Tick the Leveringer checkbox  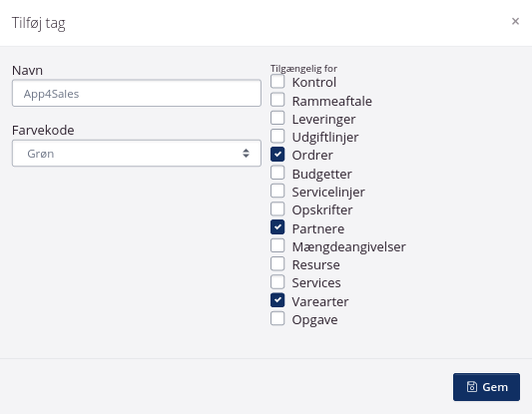coord(277,118)
